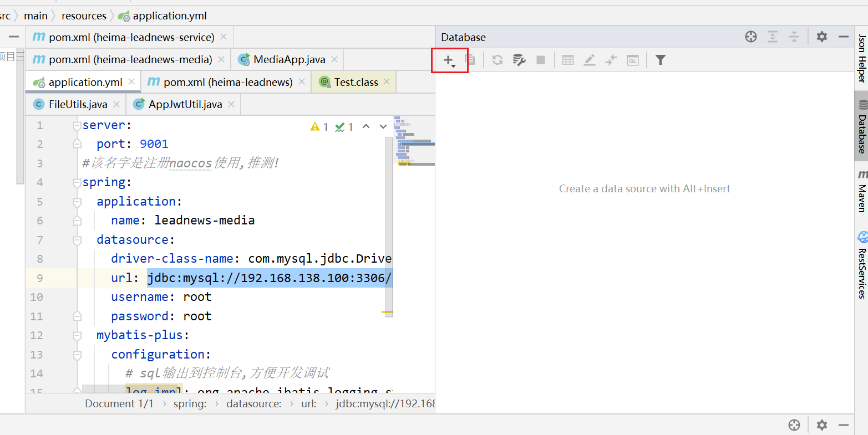The width and height of the screenshot is (868, 435).
Task: Open the Json Helper side tool window
Action: (x=861, y=58)
